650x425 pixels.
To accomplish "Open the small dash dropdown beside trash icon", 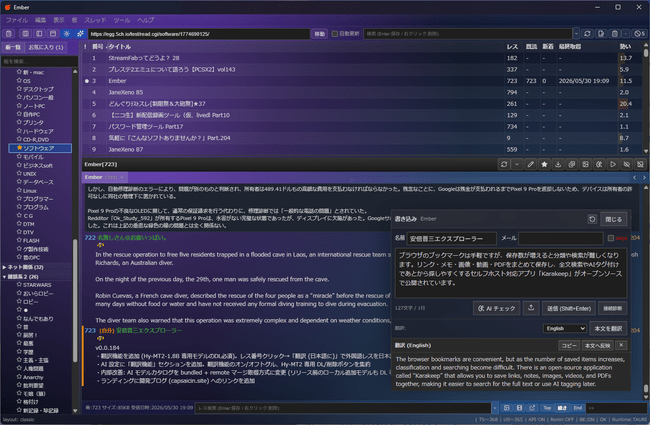I will click(x=626, y=34).
